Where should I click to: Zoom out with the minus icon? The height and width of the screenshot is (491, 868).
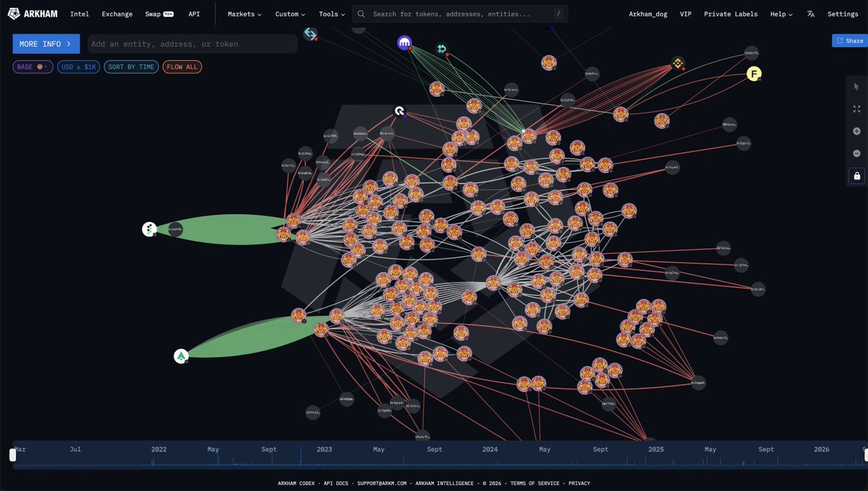pyautogui.click(x=857, y=153)
